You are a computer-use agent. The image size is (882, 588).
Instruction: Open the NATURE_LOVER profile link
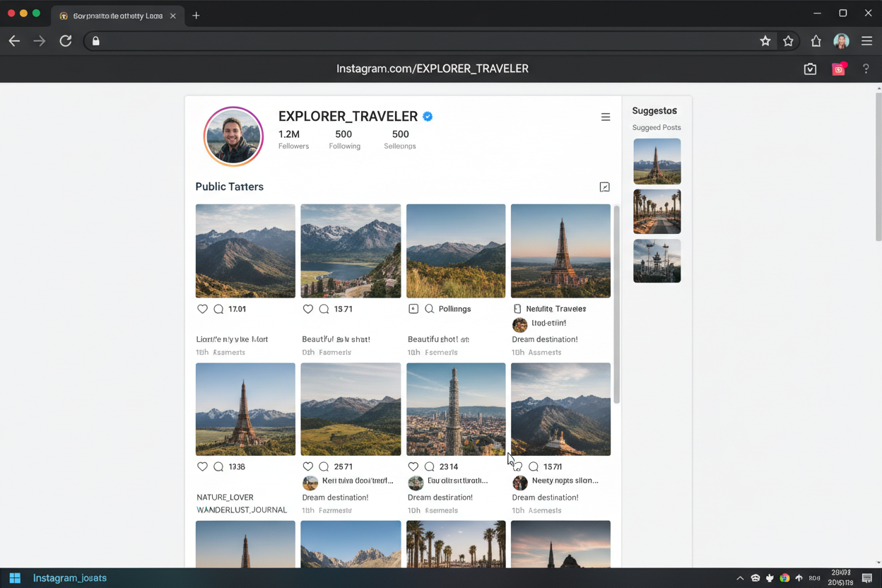225,497
